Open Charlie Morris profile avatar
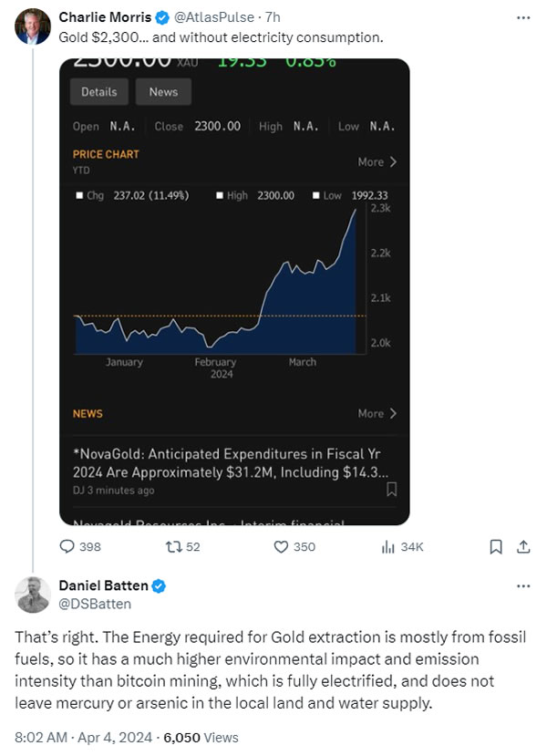547x756 pixels. 33,26
